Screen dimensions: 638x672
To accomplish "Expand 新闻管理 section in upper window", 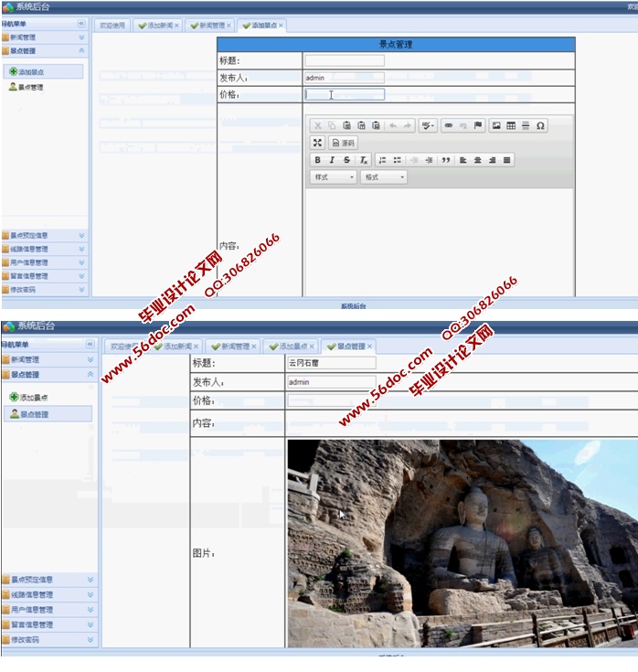I will (x=81, y=37).
